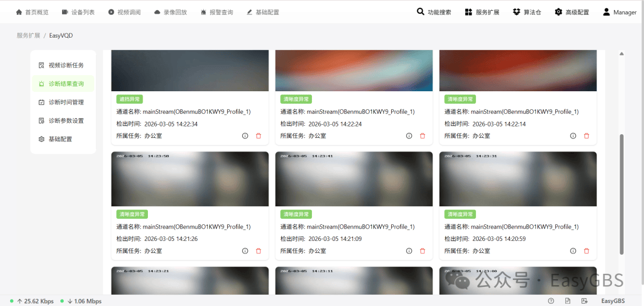This screenshot has height=306, width=644.
Task: Select 诊断结果查询 in the sidebar
Action: pos(63,84)
